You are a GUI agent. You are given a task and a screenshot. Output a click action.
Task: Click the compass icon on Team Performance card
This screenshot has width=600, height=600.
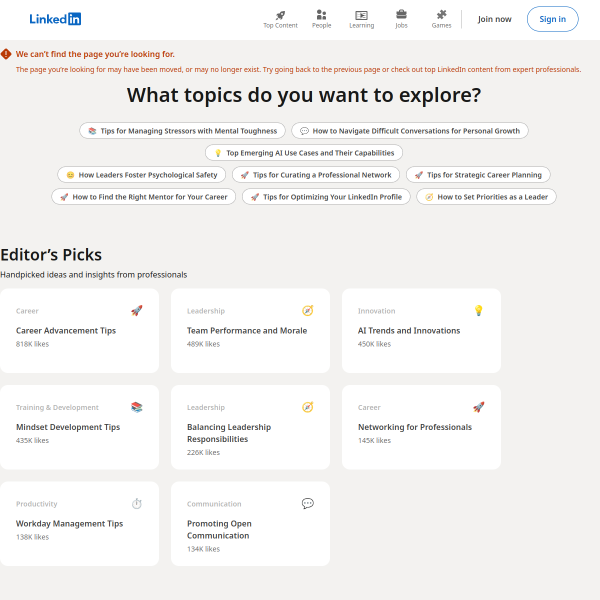[307, 311]
